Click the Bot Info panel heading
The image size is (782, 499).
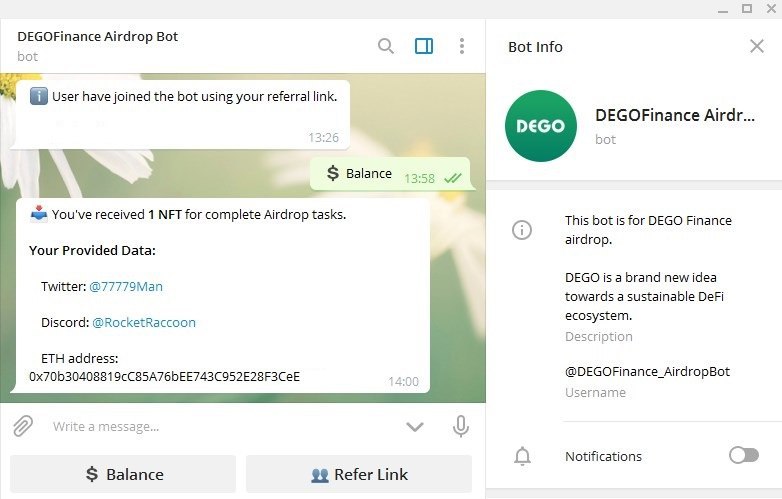(x=535, y=47)
